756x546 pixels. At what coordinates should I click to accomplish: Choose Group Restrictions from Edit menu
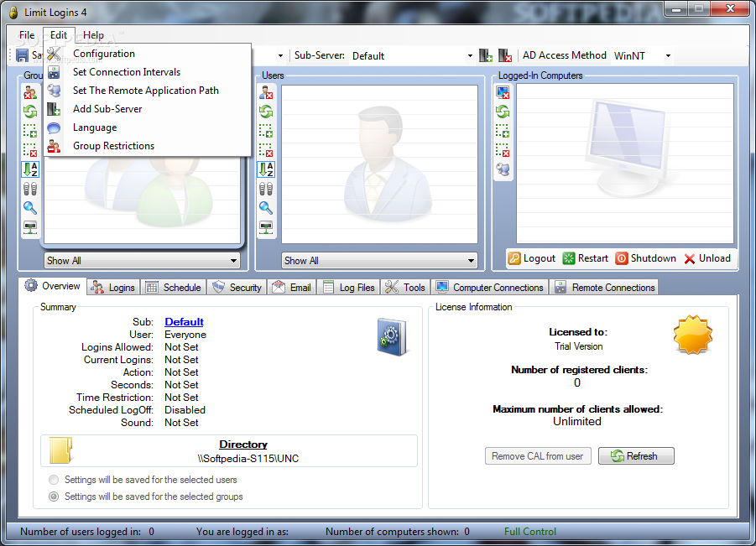(148, 146)
